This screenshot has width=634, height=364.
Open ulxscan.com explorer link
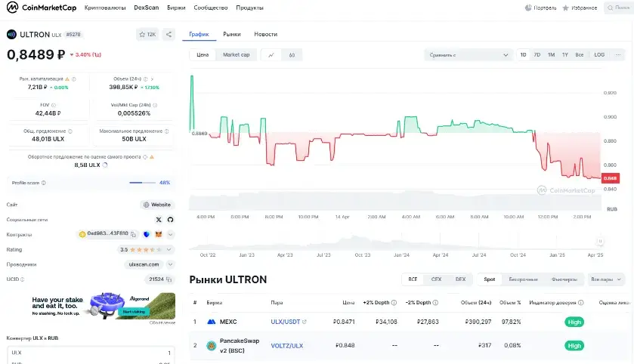[144, 264]
